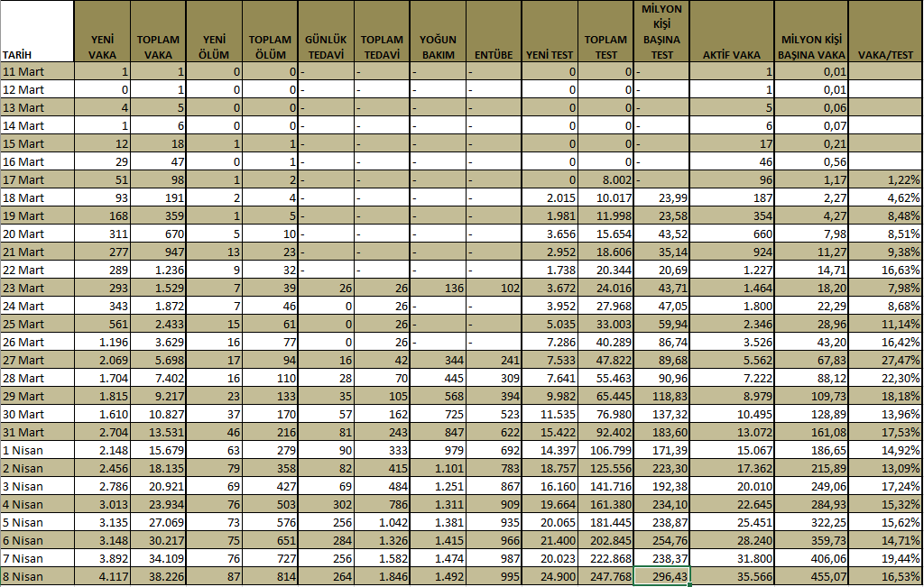Screen dimensions: 924x587
Task: Select the 27,47% VAKA/TEST cell
Action: coord(885,360)
